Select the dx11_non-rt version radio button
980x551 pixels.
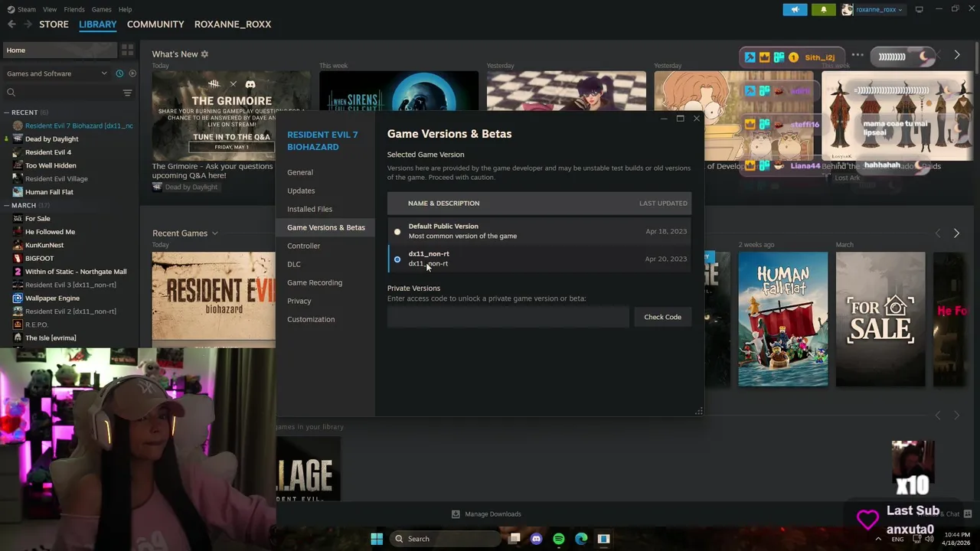(x=397, y=259)
